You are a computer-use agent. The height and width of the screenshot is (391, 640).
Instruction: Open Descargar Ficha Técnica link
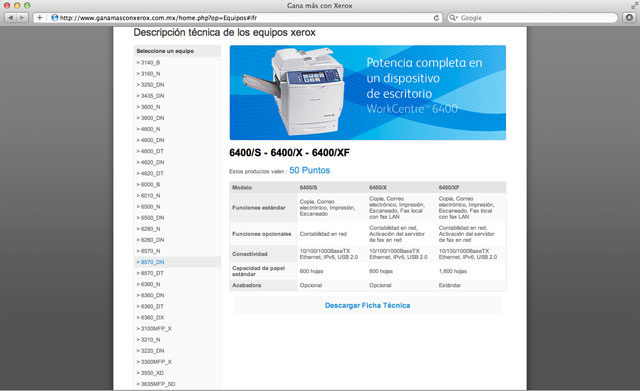367,305
